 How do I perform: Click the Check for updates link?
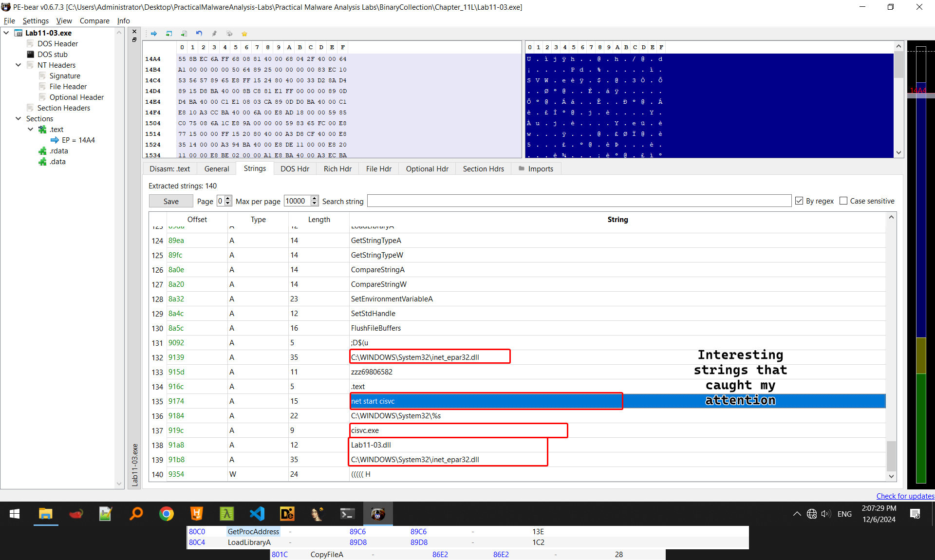[x=905, y=496]
